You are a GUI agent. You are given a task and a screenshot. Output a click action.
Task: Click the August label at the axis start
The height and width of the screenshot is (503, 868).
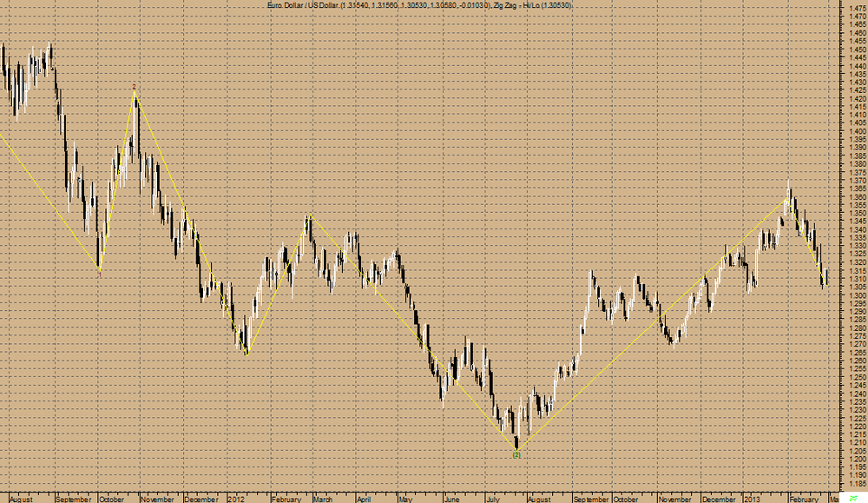point(21,500)
